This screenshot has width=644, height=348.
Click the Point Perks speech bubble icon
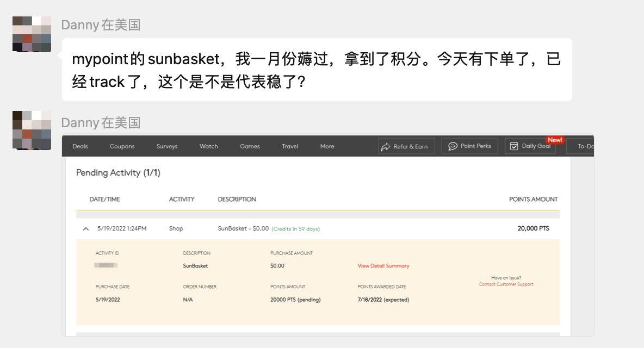pyautogui.click(x=453, y=146)
